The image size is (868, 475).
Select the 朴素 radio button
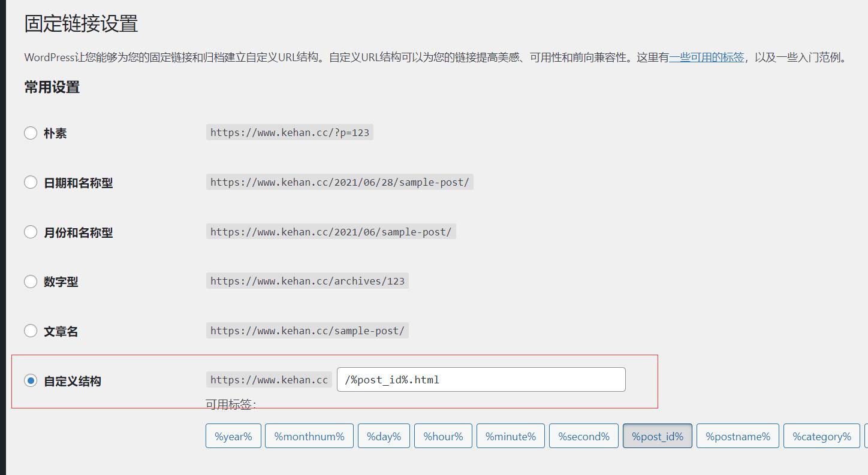(x=31, y=133)
